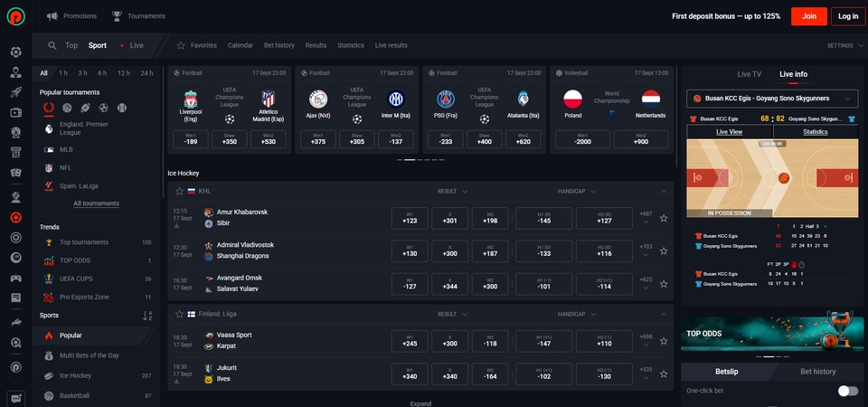Select the football icon in Popular tournaments
Image resolution: width=868 pixels, height=407 pixels.
(x=103, y=108)
